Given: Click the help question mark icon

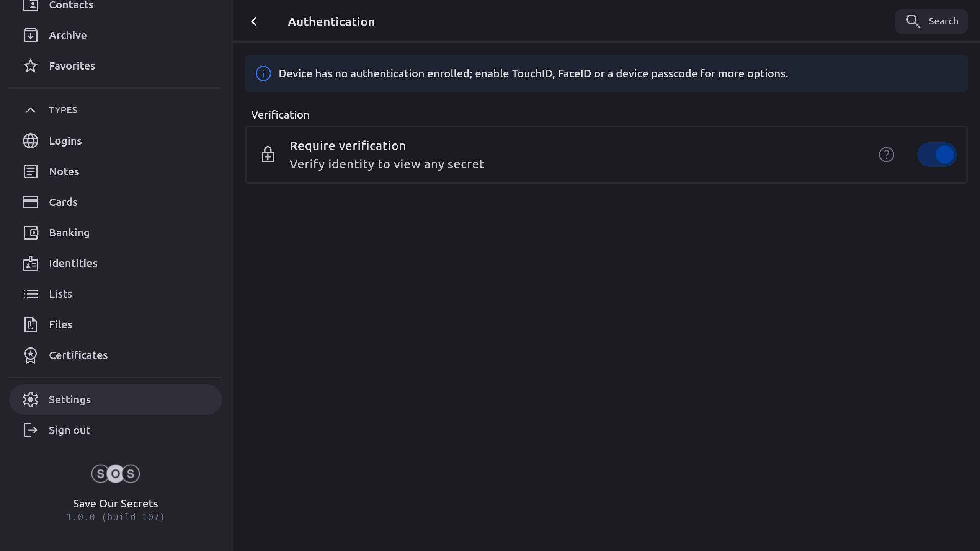Looking at the screenshot, I should [886, 155].
